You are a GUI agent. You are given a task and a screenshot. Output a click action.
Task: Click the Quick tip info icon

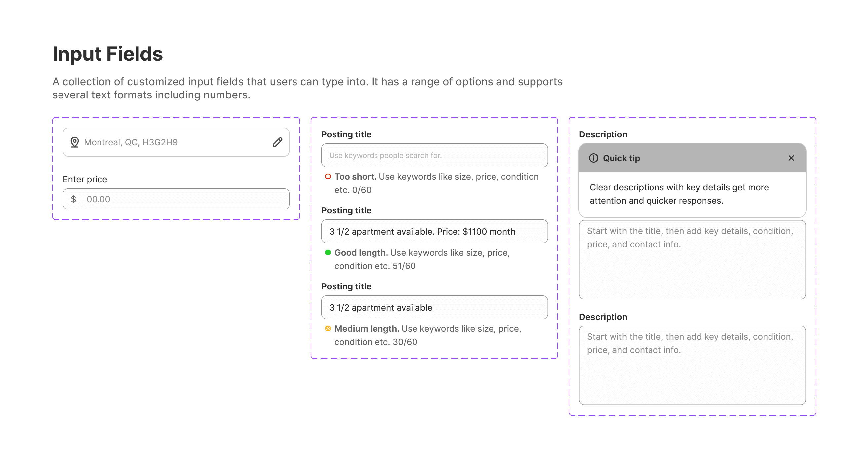pos(593,158)
